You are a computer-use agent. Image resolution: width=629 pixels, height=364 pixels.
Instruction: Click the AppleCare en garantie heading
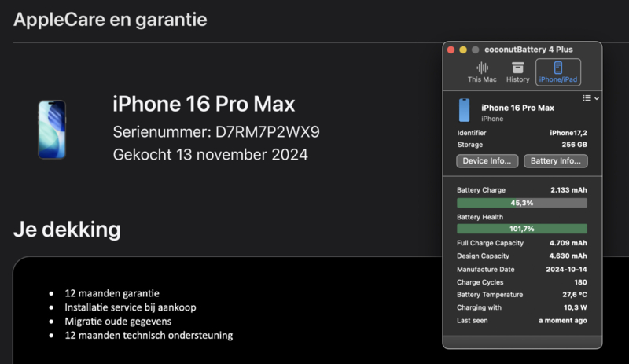(111, 20)
